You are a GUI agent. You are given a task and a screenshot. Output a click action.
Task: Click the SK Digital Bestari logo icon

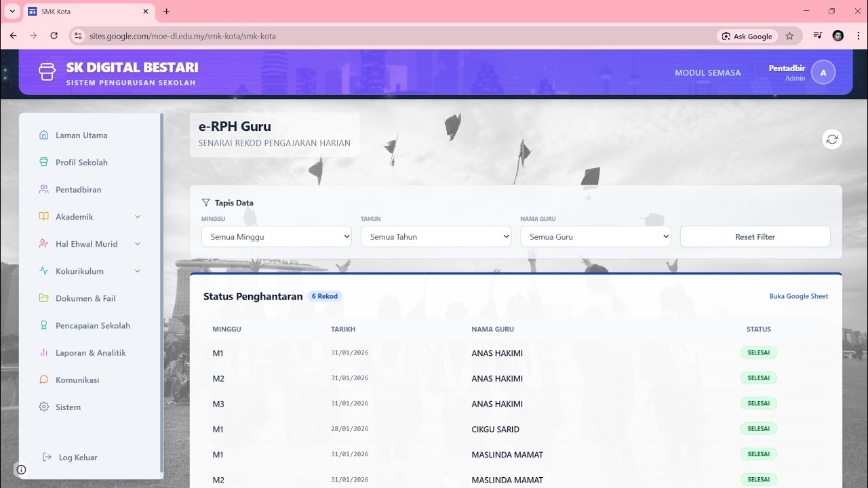[x=47, y=72]
